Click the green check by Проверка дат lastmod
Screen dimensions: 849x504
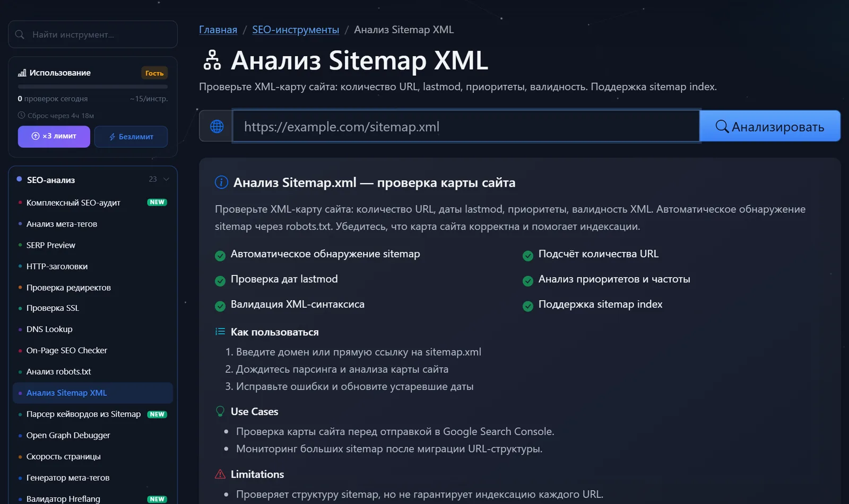click(220, 281)
